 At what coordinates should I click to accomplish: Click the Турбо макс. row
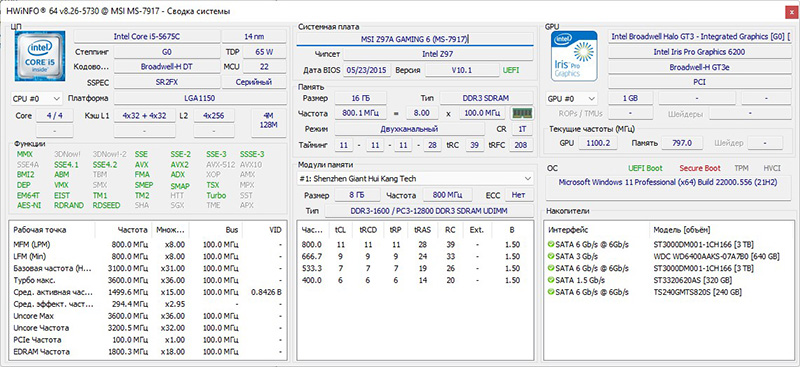pos(148,280)
